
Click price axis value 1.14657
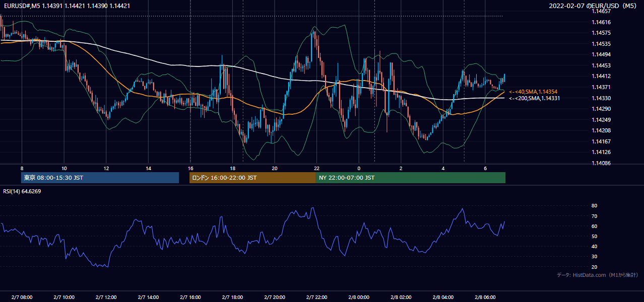click(x=601, y=11)
